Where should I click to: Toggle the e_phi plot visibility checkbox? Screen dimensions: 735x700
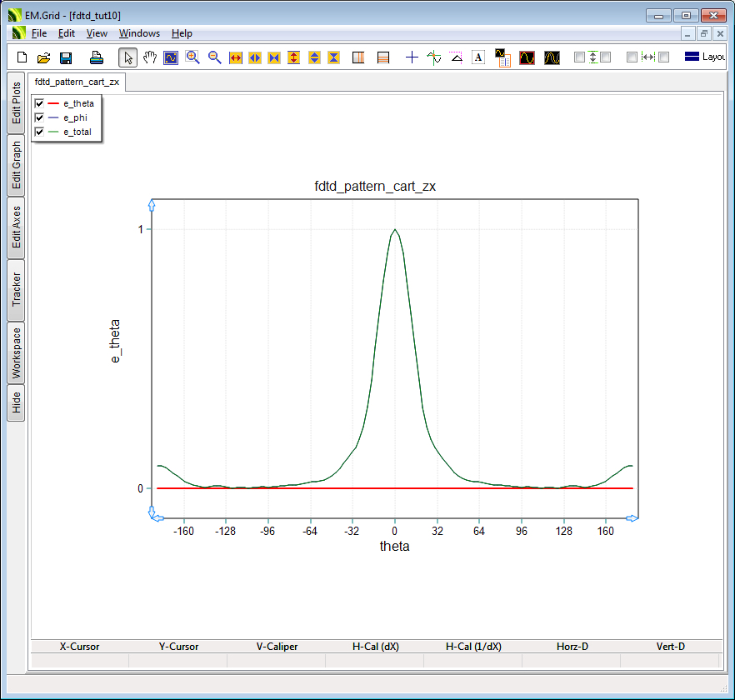pos(39,117)
